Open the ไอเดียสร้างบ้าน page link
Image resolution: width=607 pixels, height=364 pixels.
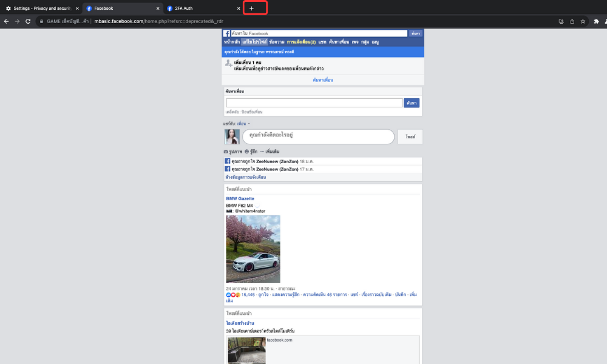pyautogui.click(x=240, y=323)
